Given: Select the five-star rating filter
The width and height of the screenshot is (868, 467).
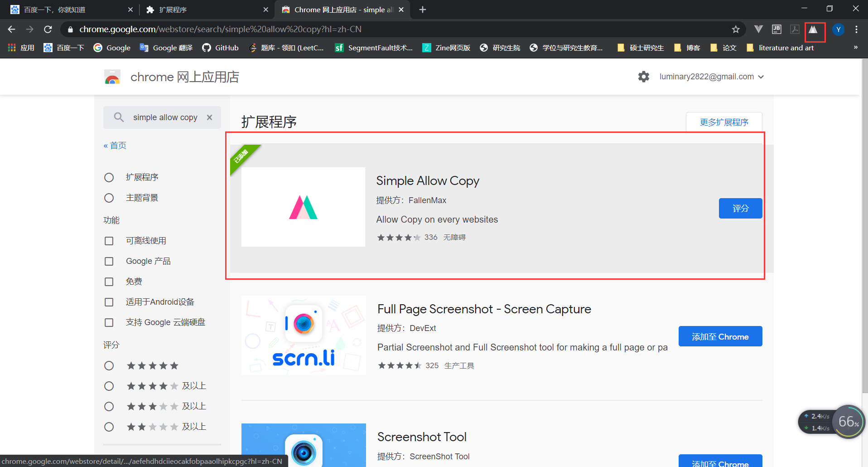Looking at the screenshot, I should 109,365.
